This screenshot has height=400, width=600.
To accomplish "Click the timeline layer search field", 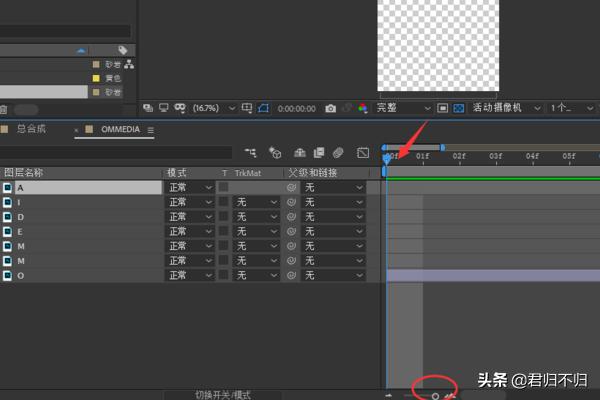I will (116, 152).
